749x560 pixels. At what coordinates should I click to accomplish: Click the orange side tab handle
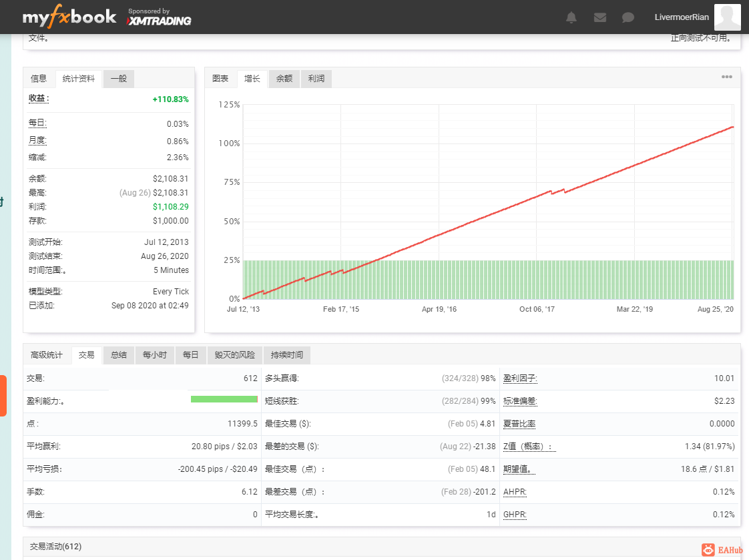(3, 396)
